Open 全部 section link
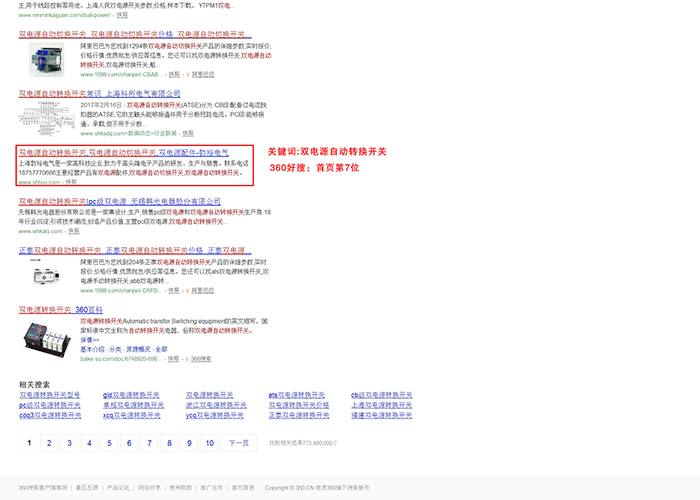Screen dimensions: 700x500 coord(161,350)
